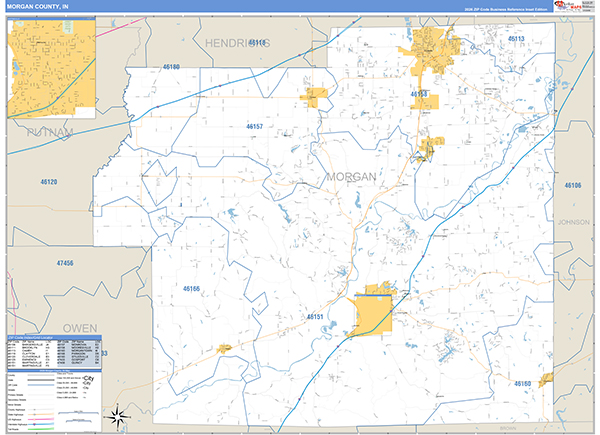Select the BROWN county label
This screenshot has width=600, height=435.
(x=508, y=428)
